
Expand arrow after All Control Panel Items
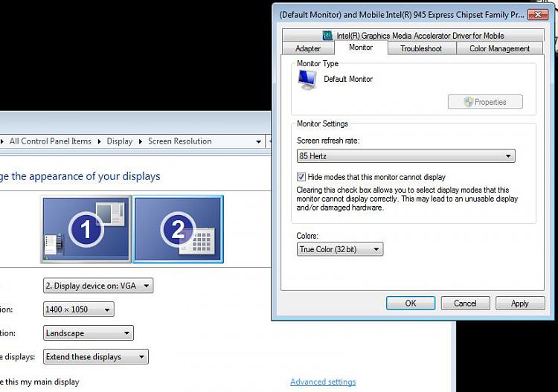pos(99,141)
